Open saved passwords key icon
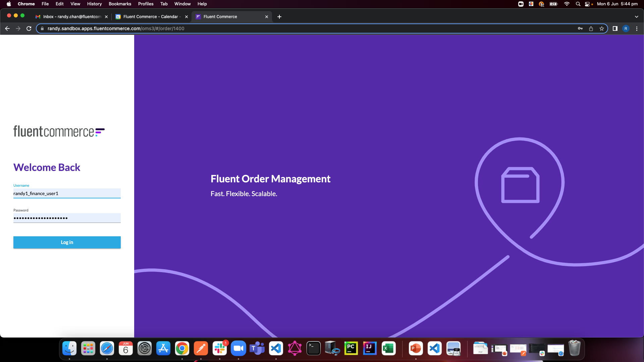The height and width of the screenshot is (362, 644). tap(580, 28)
